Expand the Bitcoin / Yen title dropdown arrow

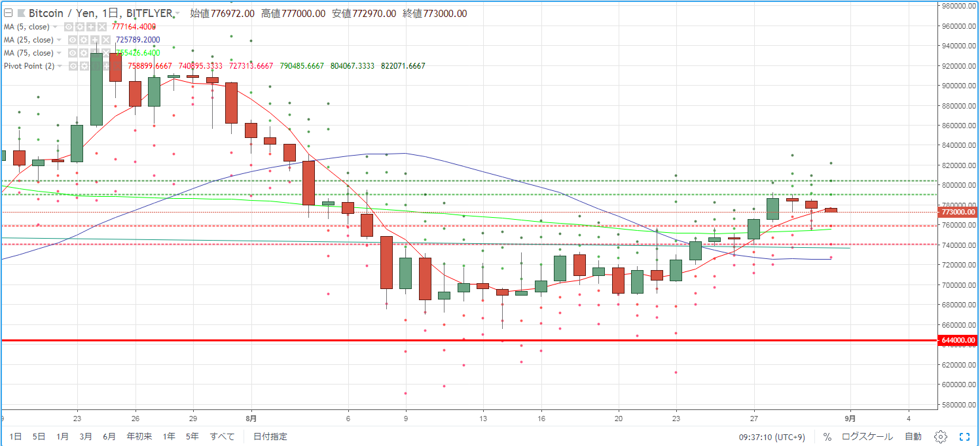click(177, 13)
